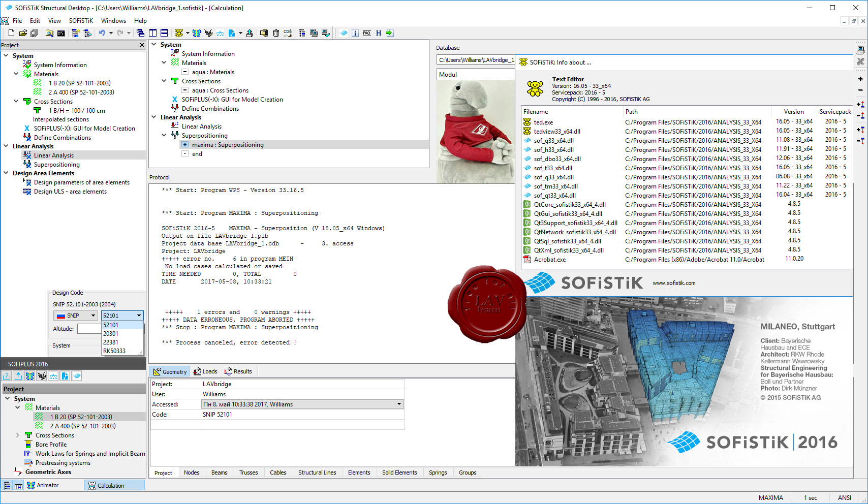The height and width of the screenshot is (504, 868).
Task: Click the green arrow toolbar icon
Action: 390,33
